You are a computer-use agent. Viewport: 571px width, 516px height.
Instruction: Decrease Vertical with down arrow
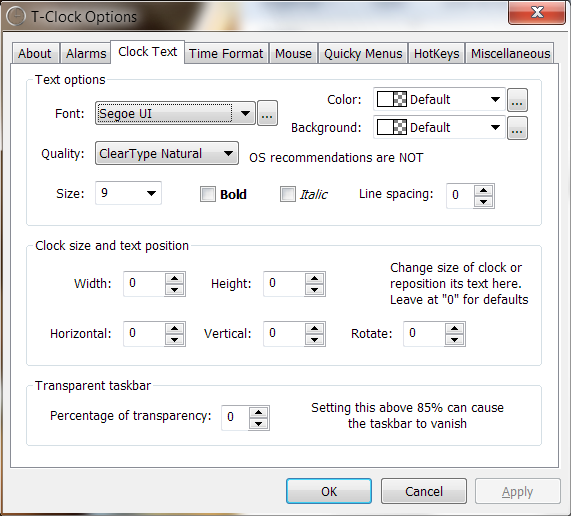[x=315, y=340]
